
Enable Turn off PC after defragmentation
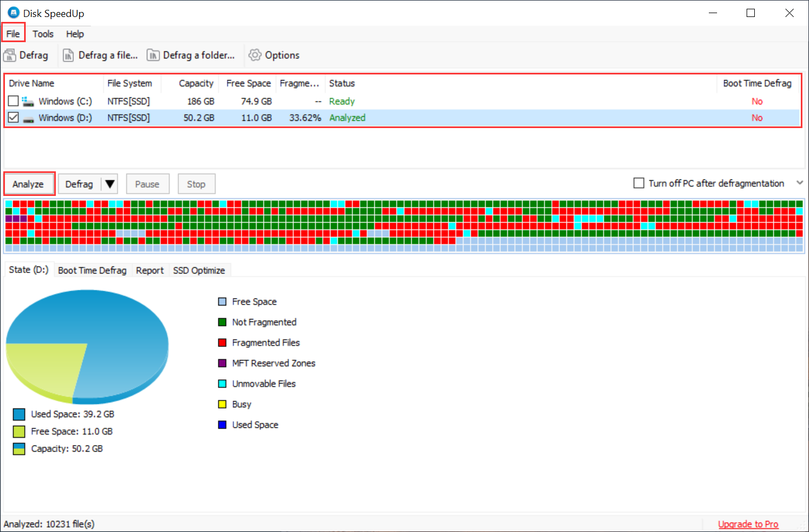click(x=639, y=183)
